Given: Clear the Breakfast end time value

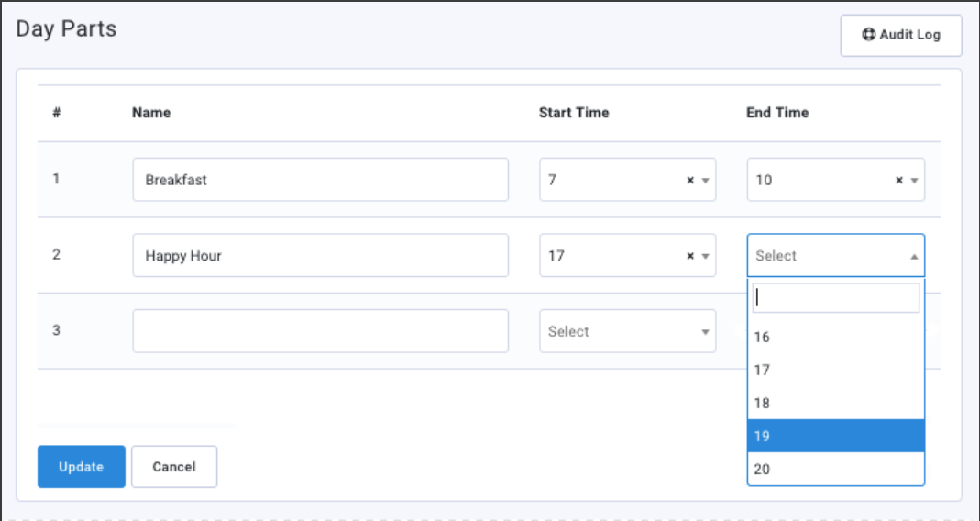Looking at the screenshot, I should point(898,181).
